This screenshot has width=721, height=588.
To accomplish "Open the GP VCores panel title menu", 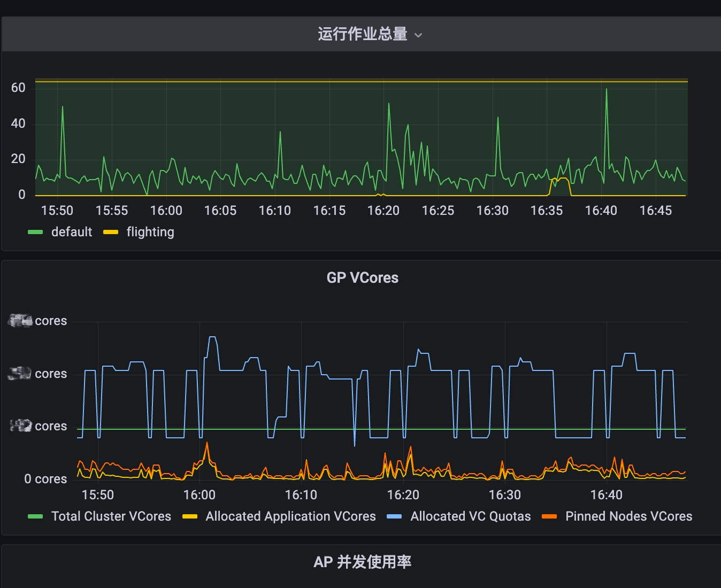I will pos(362,278).
